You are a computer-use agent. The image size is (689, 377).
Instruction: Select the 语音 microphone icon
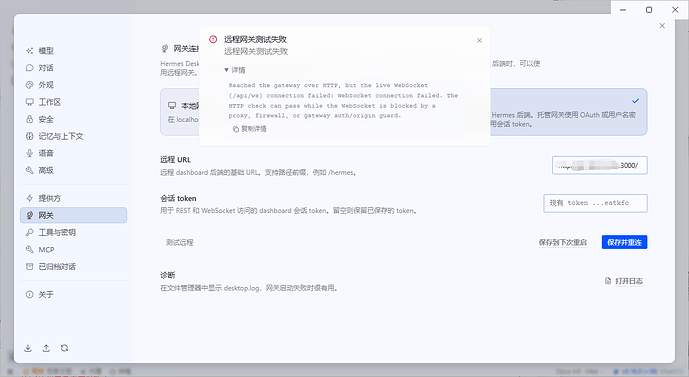(x=29, y=153)
